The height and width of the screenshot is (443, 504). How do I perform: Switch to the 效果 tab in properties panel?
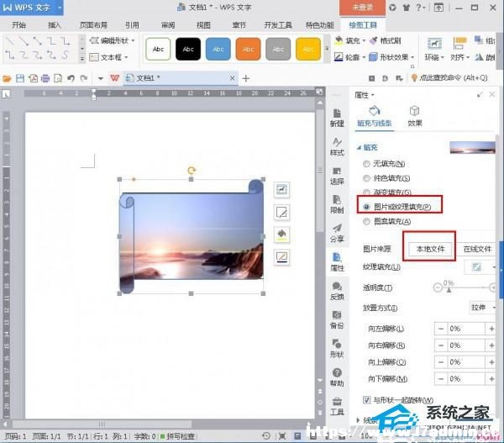(415, 117)
